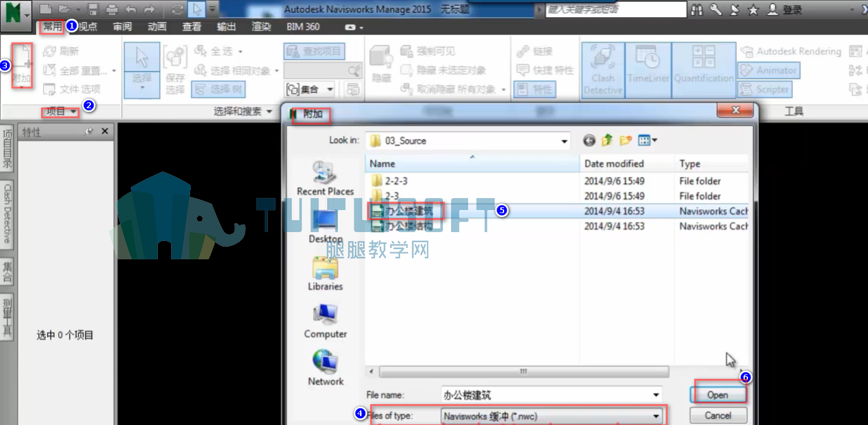Launch Clash Detective from the Tools panel
This screenshot has width=868, height=425.
(x=601, y=70)
